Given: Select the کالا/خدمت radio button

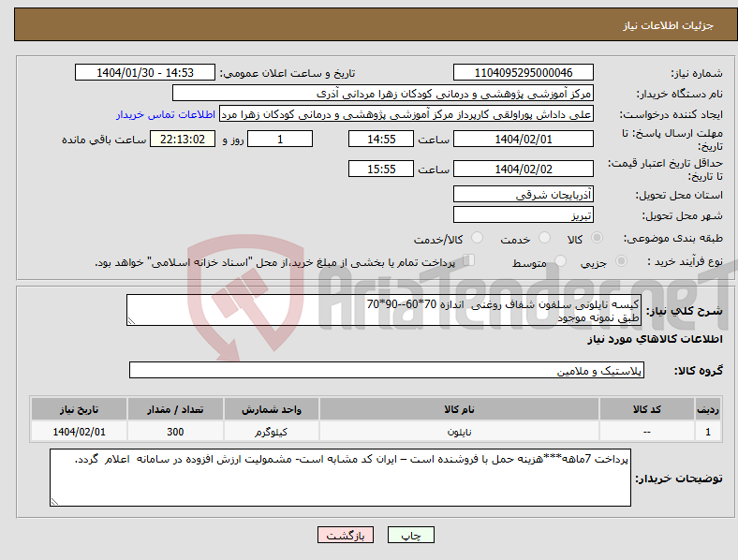Looking at the screenshot, I should 477,238.
